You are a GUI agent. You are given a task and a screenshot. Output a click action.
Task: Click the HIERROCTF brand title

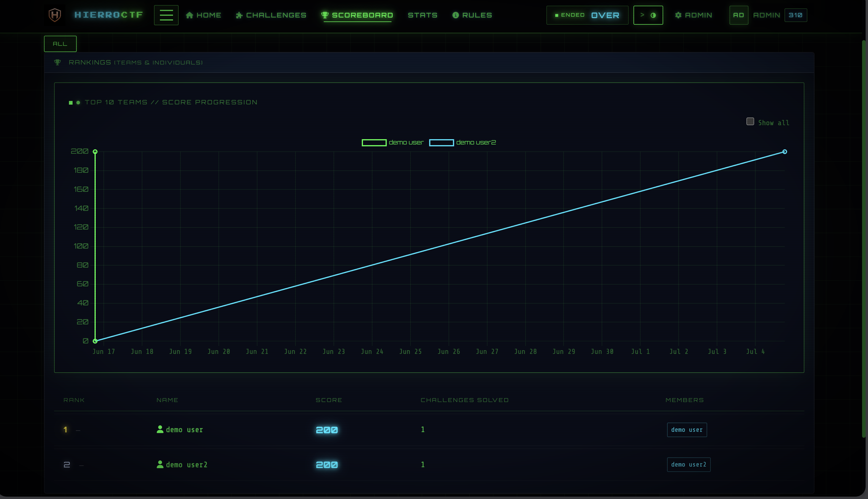click(x=108, y=15)
